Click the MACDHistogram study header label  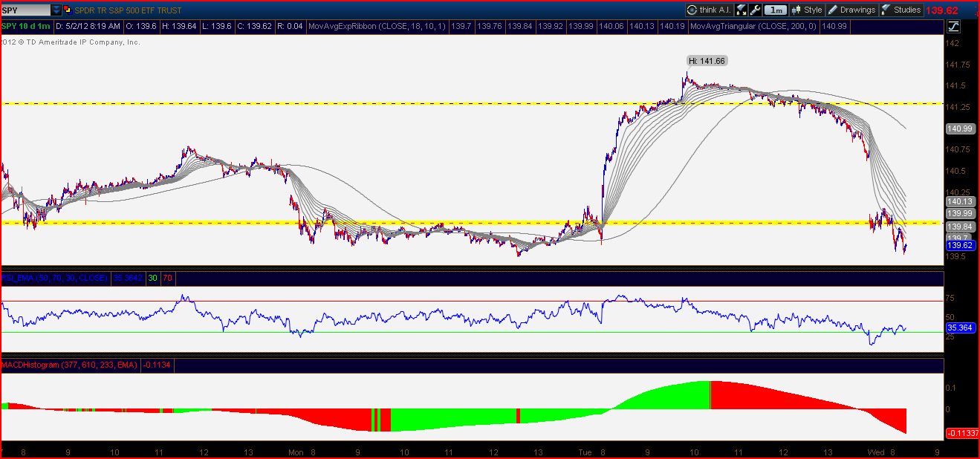(69, 365)
